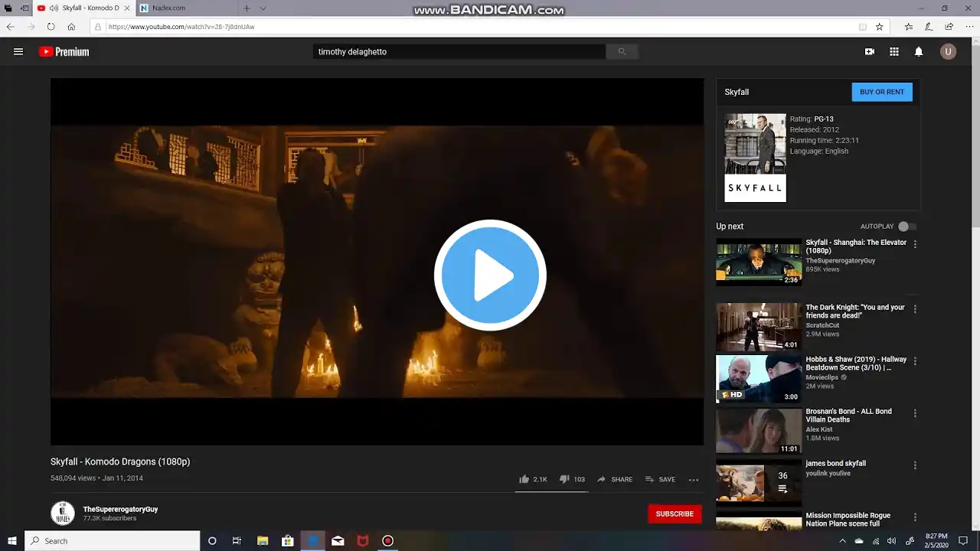Open options for Brosnan's Bond video
The image size is (980, 551).
(915, 413)
